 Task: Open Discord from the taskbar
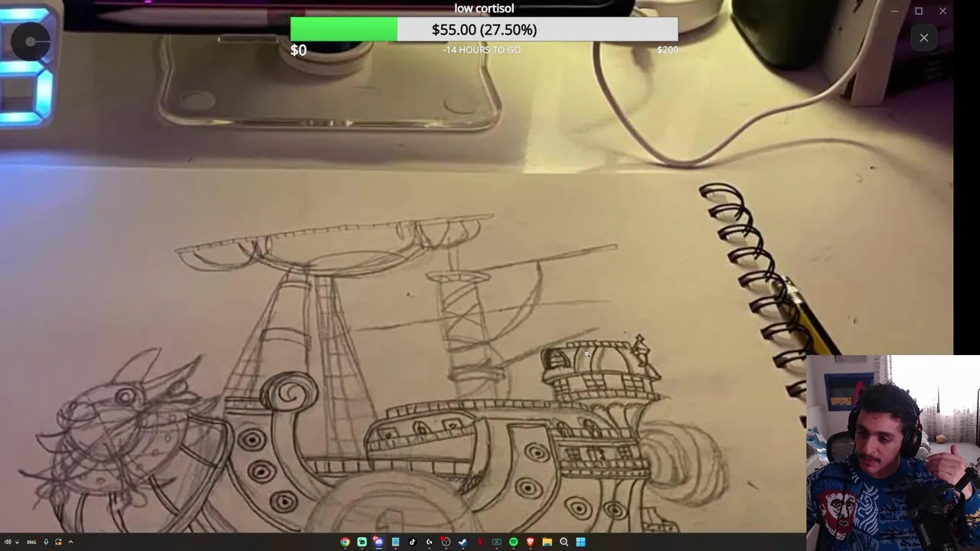point(378,542)
